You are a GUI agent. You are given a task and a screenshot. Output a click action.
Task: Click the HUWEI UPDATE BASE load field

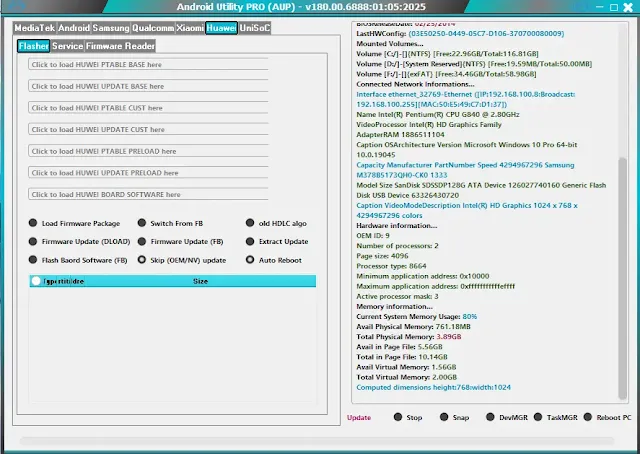pyautogui.click(x=148, y=86)
